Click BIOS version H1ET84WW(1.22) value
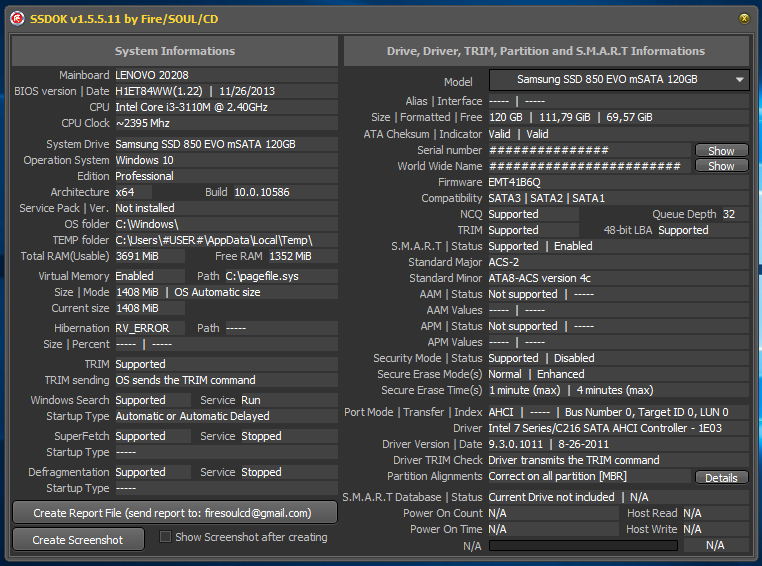 pos(158,91)
